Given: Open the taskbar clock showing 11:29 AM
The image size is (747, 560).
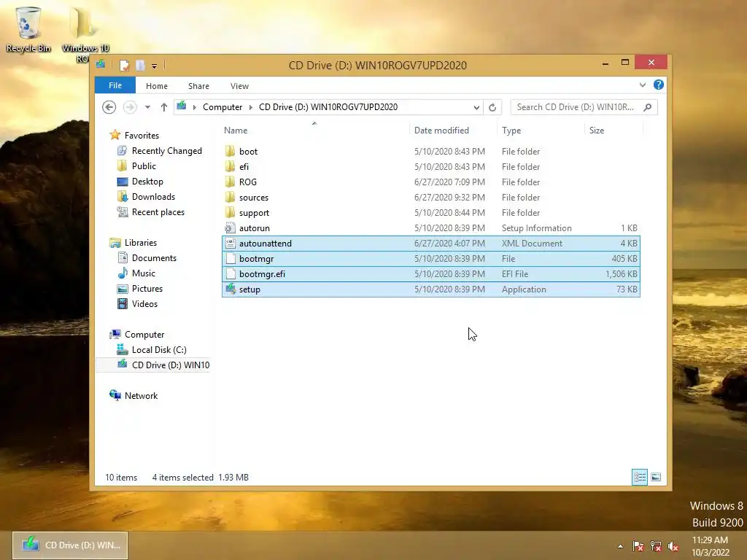Looking at the screenshot, I should click(711, 546).
